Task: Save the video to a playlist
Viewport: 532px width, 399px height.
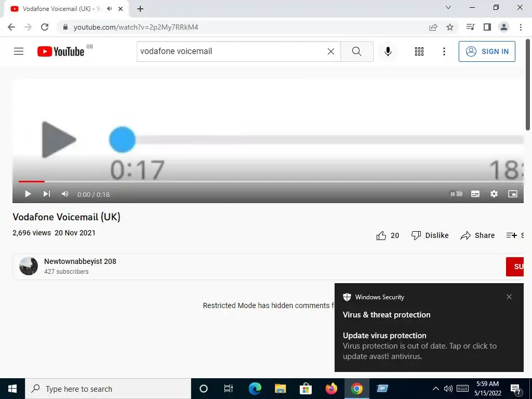Action: point(514,235)
